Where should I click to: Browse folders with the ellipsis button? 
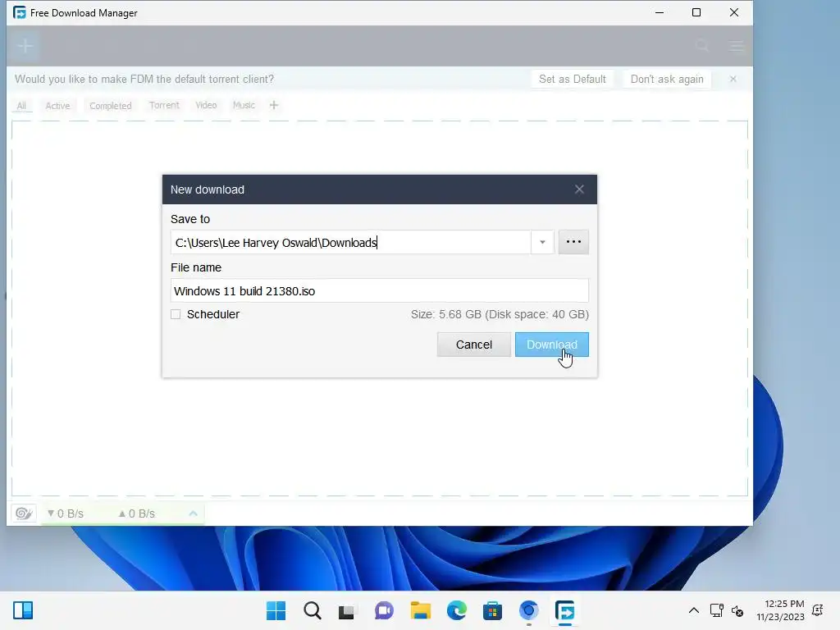573,242
